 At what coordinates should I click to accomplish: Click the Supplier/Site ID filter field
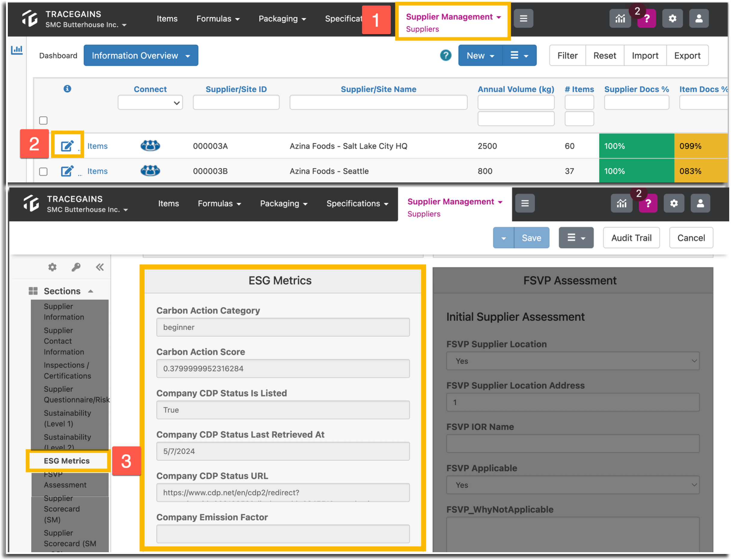coord(236,103)
